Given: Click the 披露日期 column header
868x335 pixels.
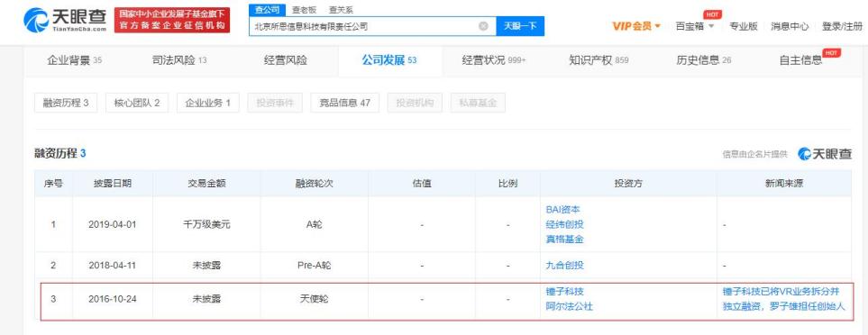Looking at the screenshot, I should coord(113,184).
